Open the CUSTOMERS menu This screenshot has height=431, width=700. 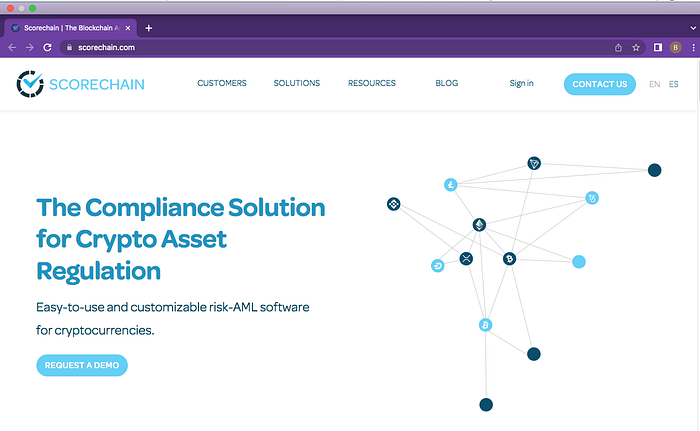point(222,83)
